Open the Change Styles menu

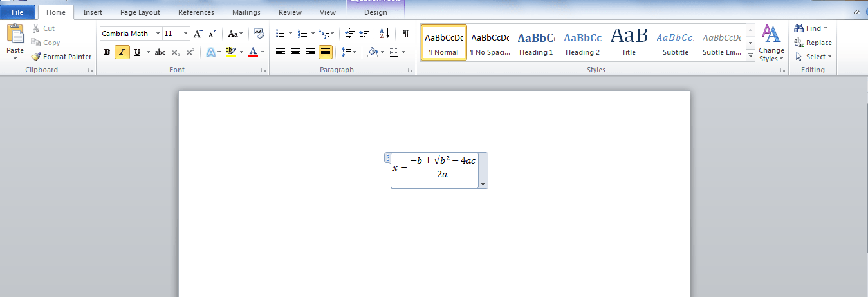(771, 43)
